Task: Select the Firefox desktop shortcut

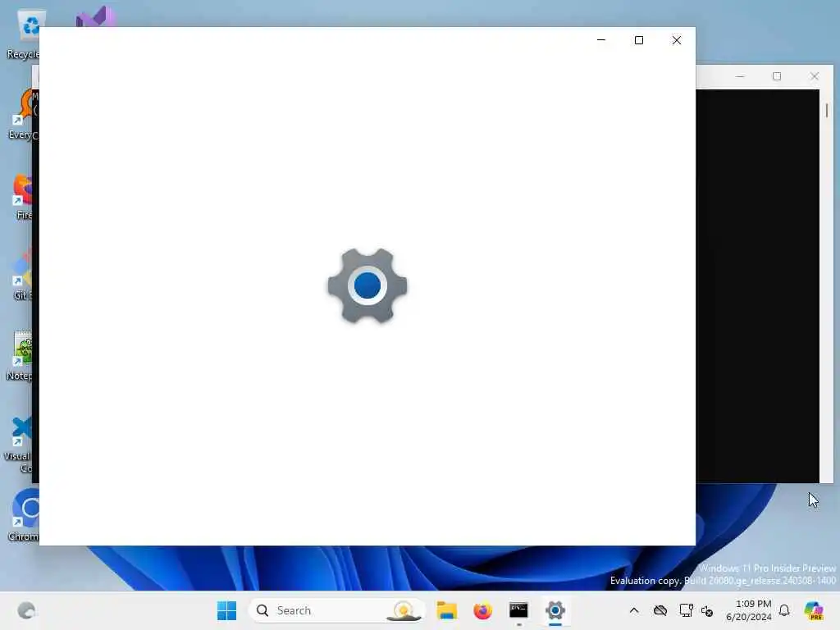Action: [x=21, y=197]
